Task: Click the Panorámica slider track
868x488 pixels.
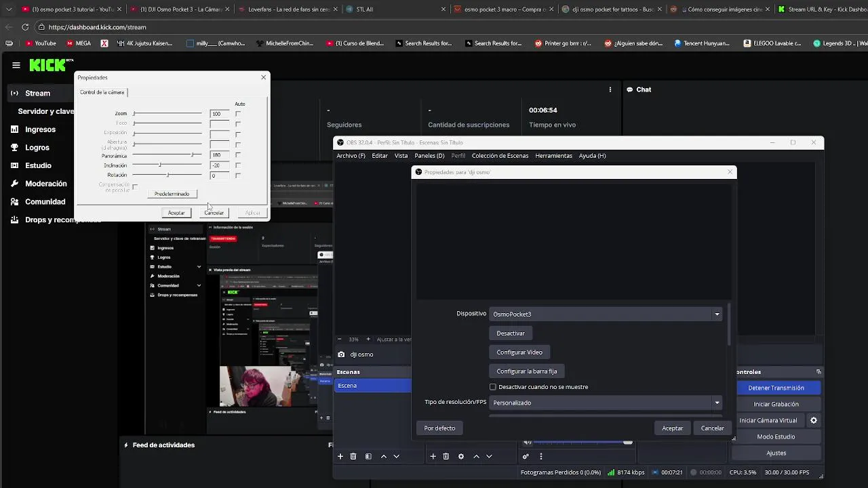Action: pyautogui.click(x=167, y=155)
